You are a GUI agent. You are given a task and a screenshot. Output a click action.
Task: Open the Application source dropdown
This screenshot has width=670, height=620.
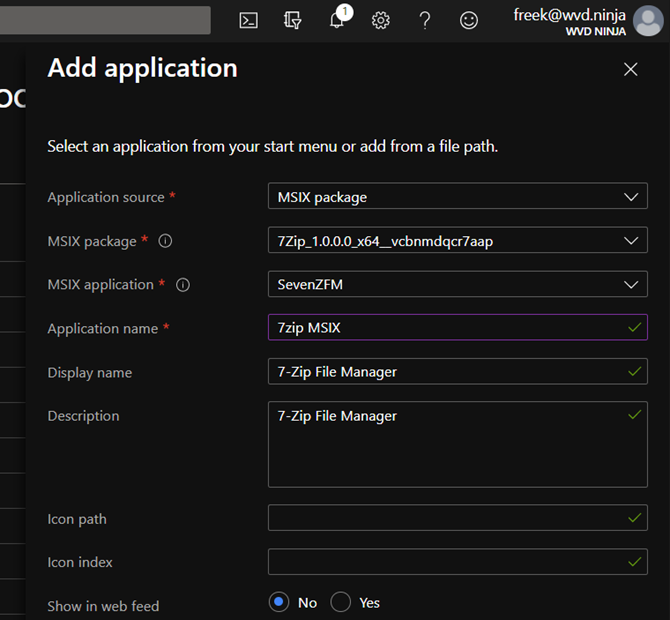[x=458, y=196]
